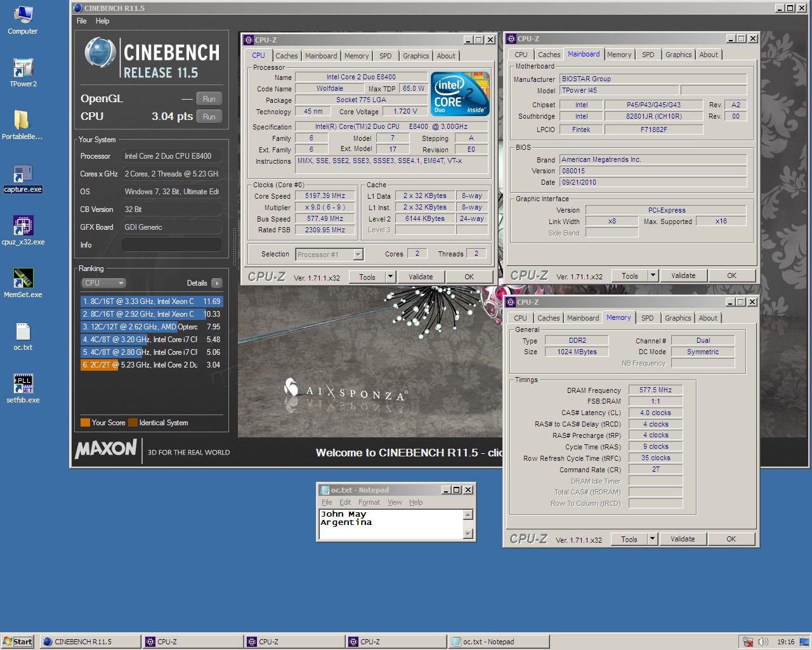
Task: Click the Identical System legend swatch
Action: coord(133,423)
